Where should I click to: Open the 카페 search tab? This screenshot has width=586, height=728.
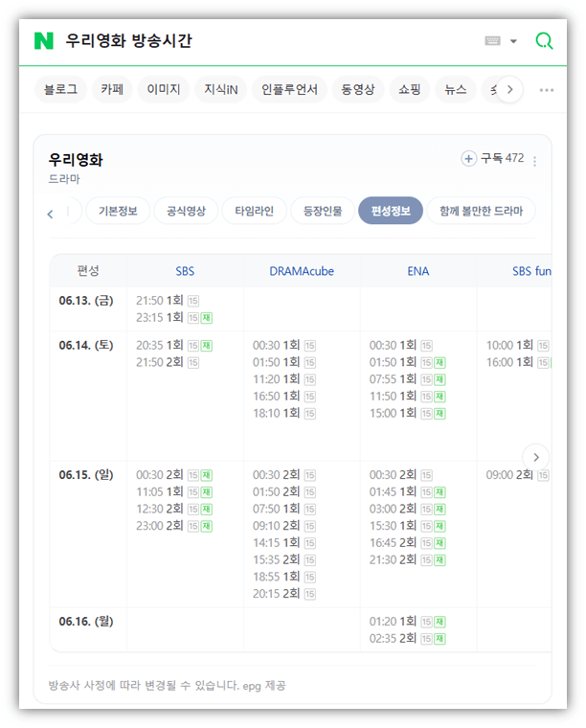click(112, 90)
